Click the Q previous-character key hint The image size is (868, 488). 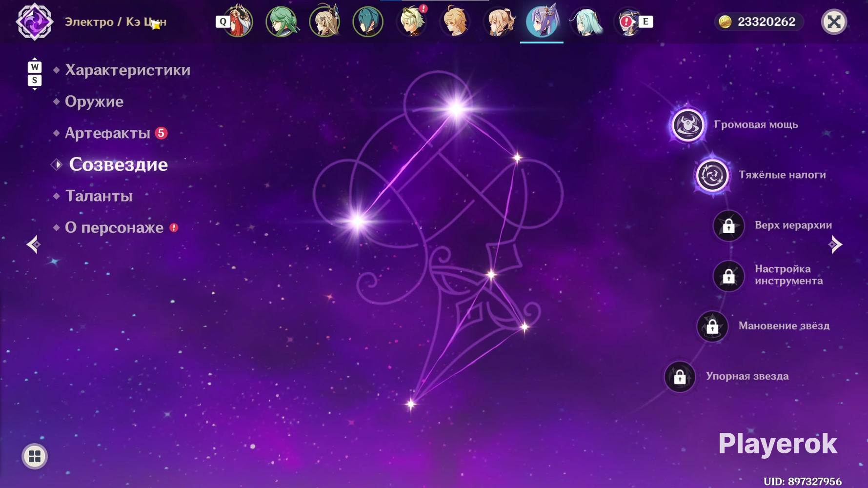(223, 21)
